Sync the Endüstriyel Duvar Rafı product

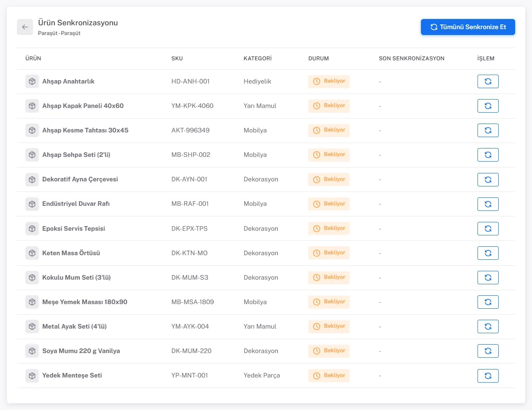[x=488, y=204]
